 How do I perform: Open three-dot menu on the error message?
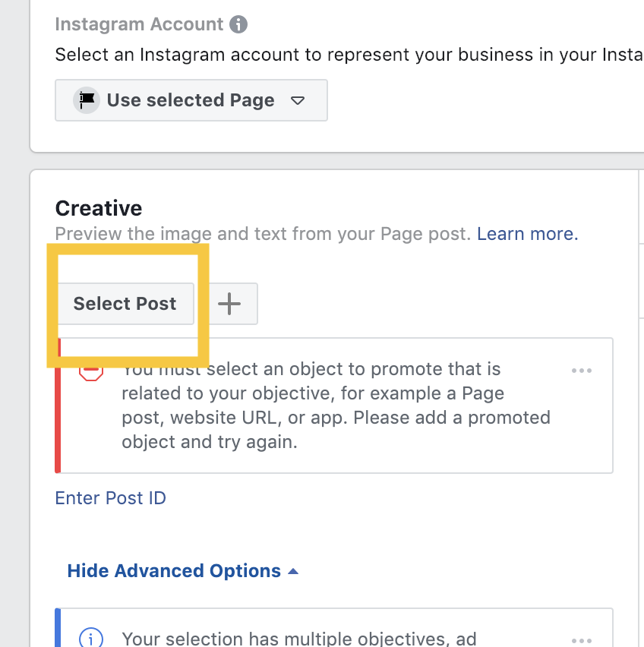[x=582, y=371]
